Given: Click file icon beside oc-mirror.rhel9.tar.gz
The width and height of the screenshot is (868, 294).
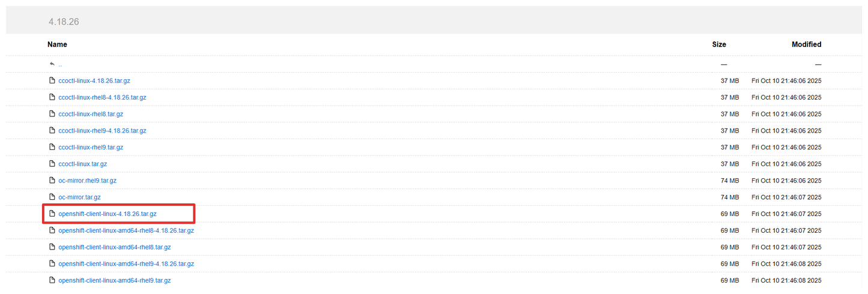Looking at the screenshot, I should 52,180.
